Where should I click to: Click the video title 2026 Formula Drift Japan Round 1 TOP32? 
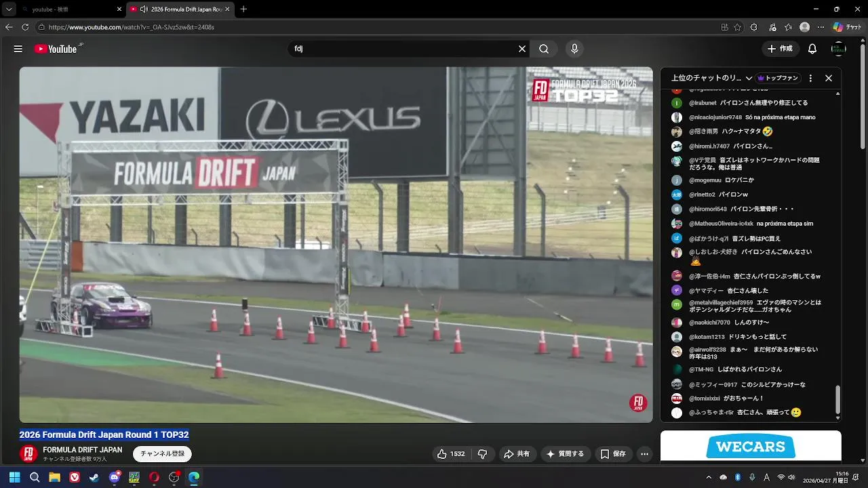[x=104, y=434]
